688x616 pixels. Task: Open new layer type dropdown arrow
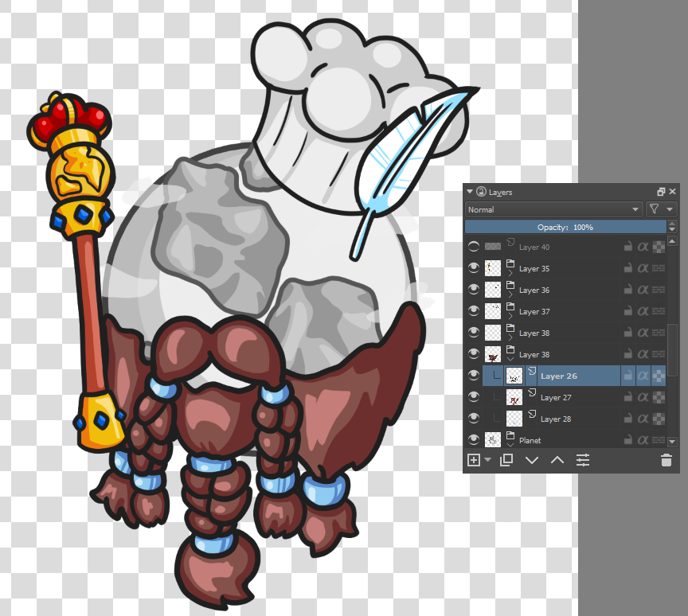tap(488, 460)
